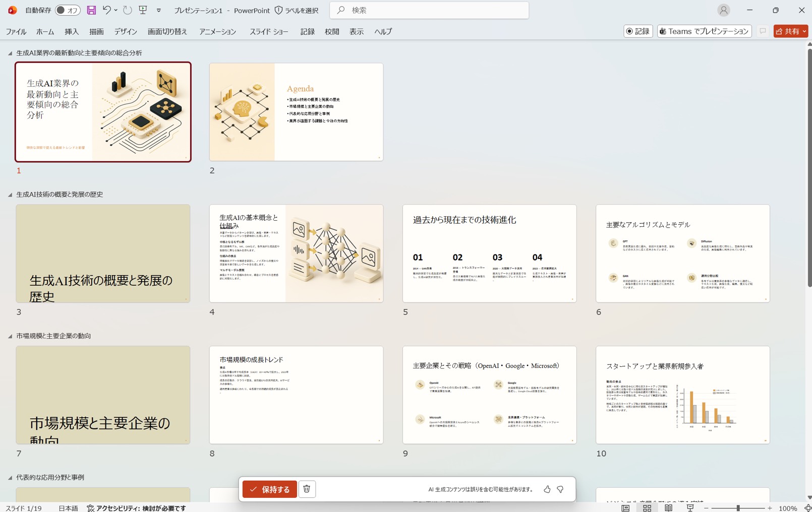Open the デザイン ribbon tab
The image size is (812, 512).
[x=126, y=31]
